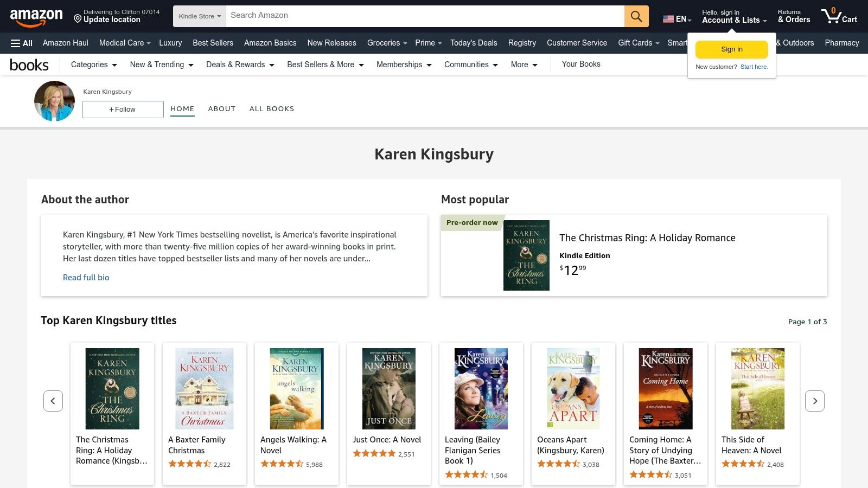Open the All hamburger menu

coord(22,43)
